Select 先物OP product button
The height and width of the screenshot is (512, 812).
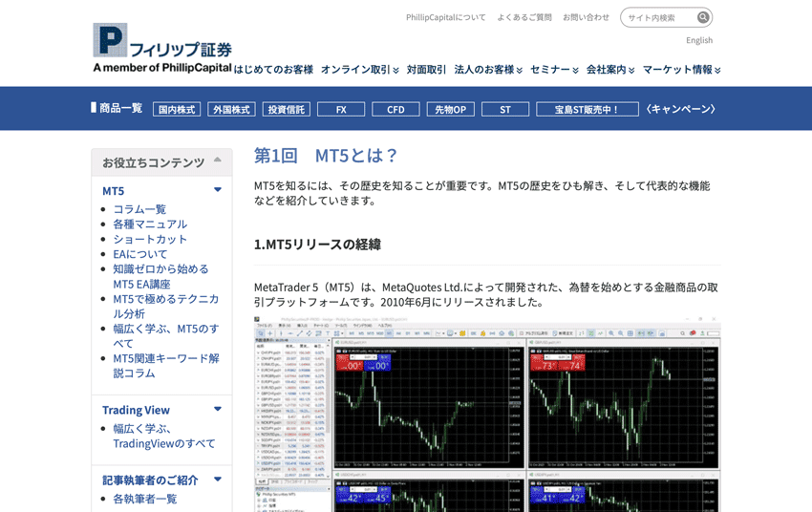(451, 109)
